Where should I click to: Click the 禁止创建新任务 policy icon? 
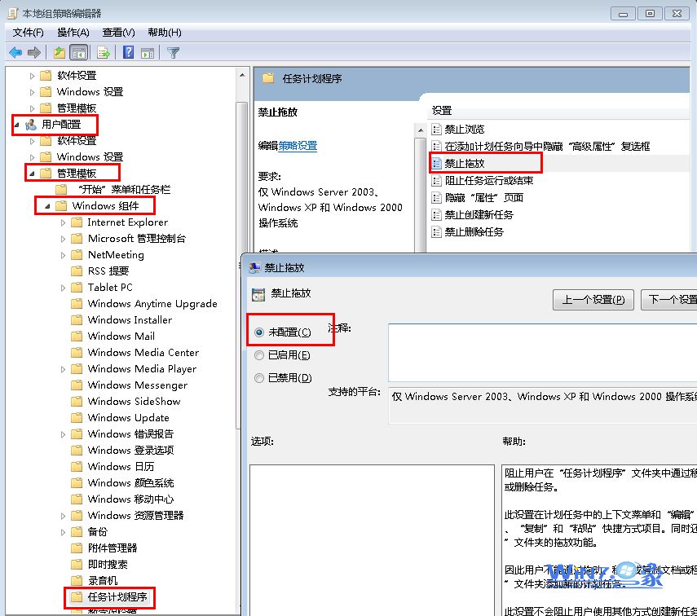click(436, 214)
